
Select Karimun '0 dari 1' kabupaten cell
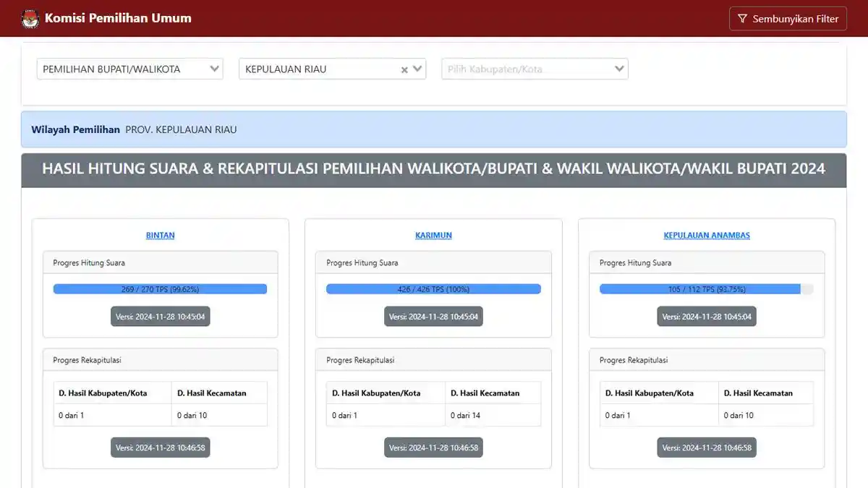tap(386, 415)
